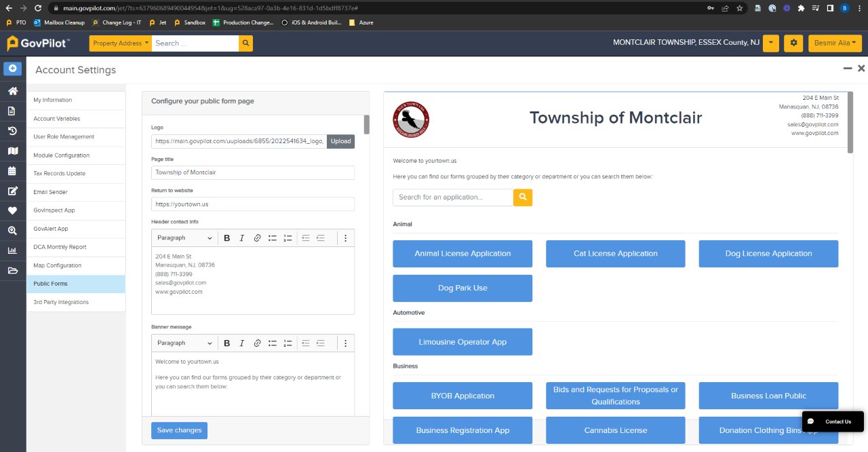Image resolution: width=868 pixels, height=452 pixels.
Task: Open the home icon in left sidebar
Action: click(x=12, y=91)
